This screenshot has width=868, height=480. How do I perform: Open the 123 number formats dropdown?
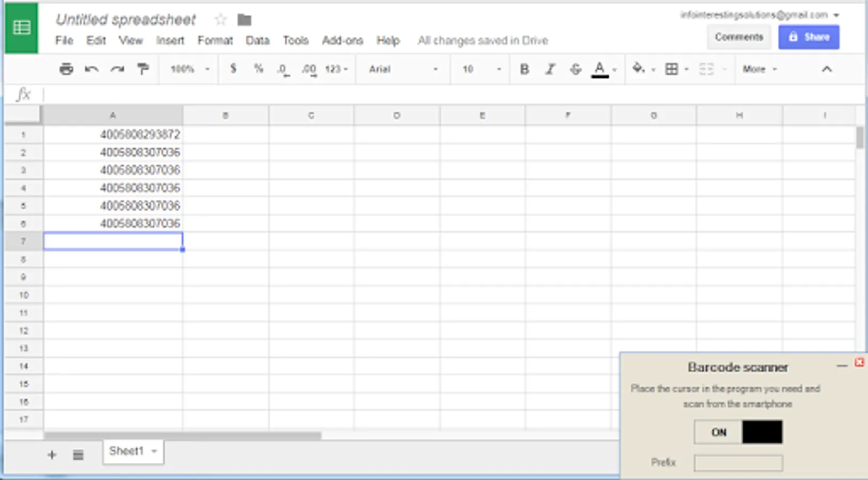coord(336,69)
